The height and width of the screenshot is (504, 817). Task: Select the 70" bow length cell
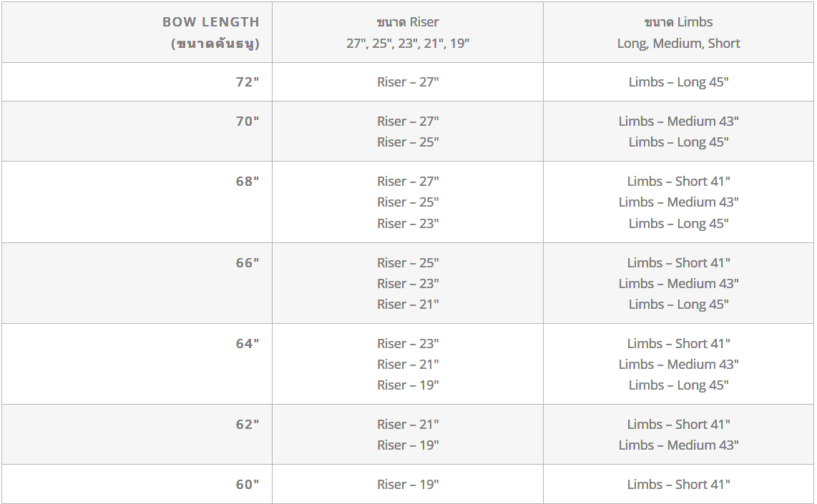coord(248,122)
